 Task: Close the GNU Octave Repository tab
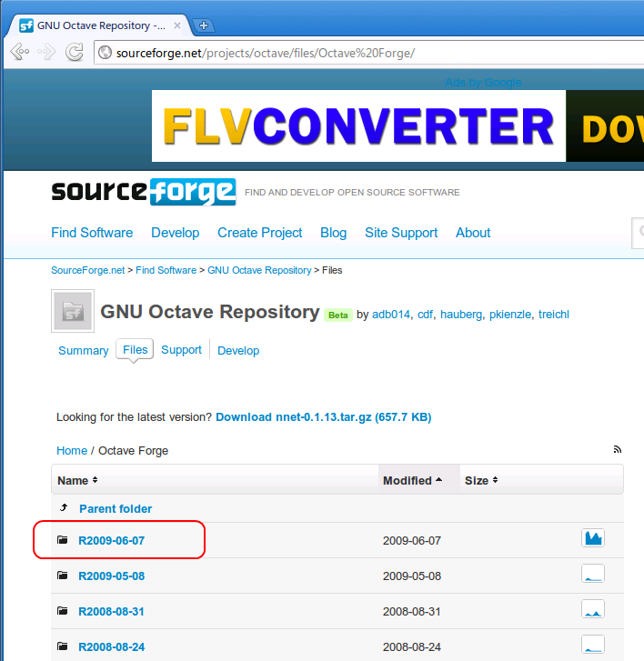point(177,25)
